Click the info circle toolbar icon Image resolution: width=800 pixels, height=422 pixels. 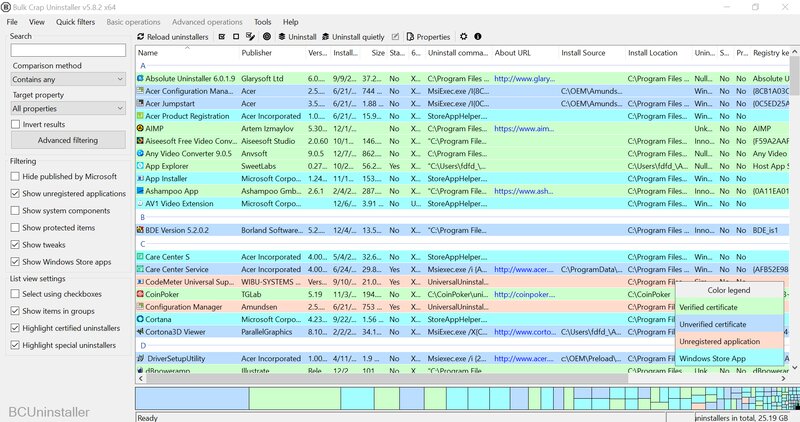(478, 37)
